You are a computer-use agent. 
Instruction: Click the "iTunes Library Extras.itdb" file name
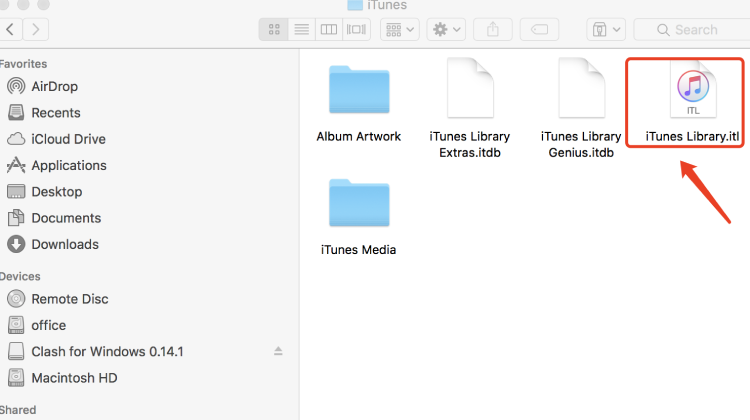coord(470,144)
